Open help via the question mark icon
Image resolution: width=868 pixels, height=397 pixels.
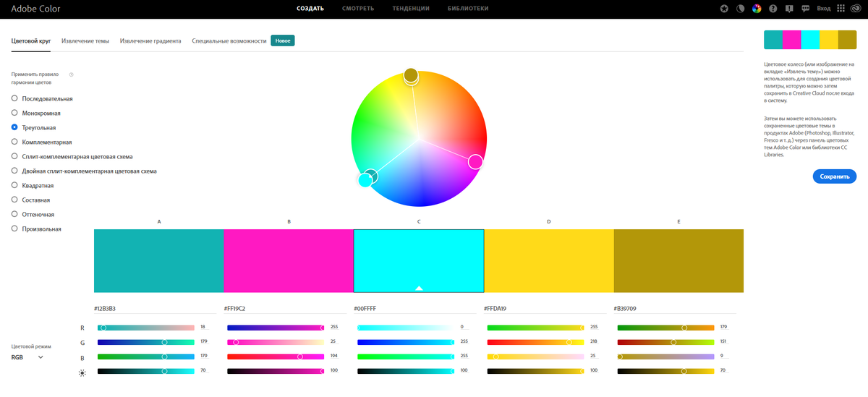[x=773, y=9]
